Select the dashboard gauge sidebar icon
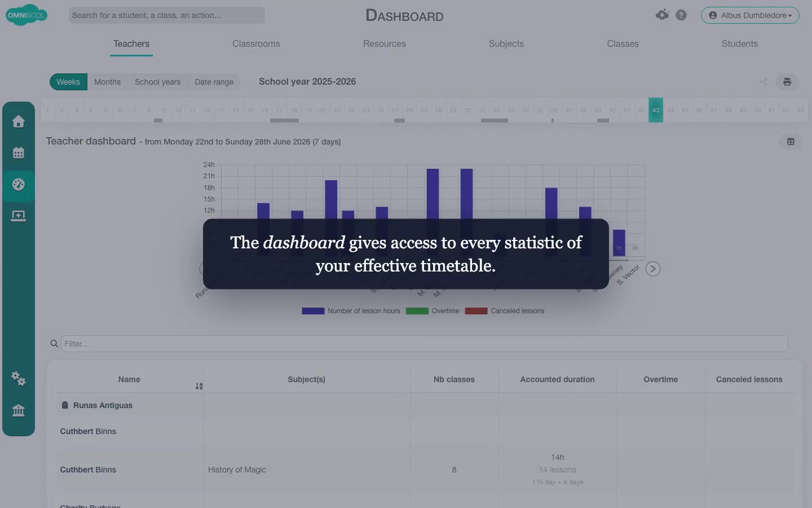Screen dimensions: 812x508 [x=19, y=185]
